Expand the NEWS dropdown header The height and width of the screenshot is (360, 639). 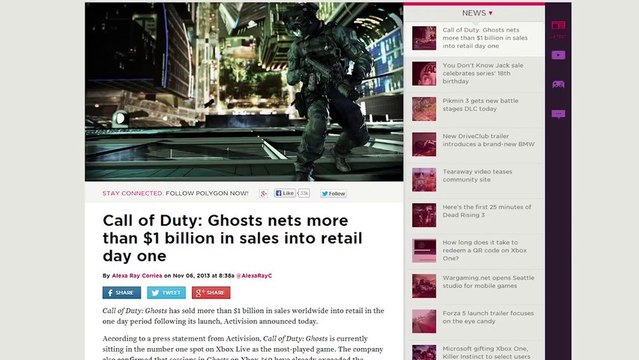[x=477, y=13]
